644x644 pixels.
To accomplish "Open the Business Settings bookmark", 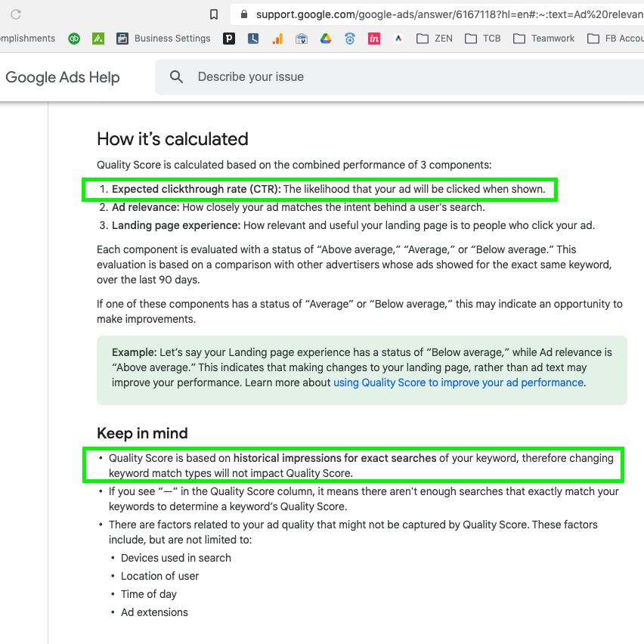I will (163, 39).
